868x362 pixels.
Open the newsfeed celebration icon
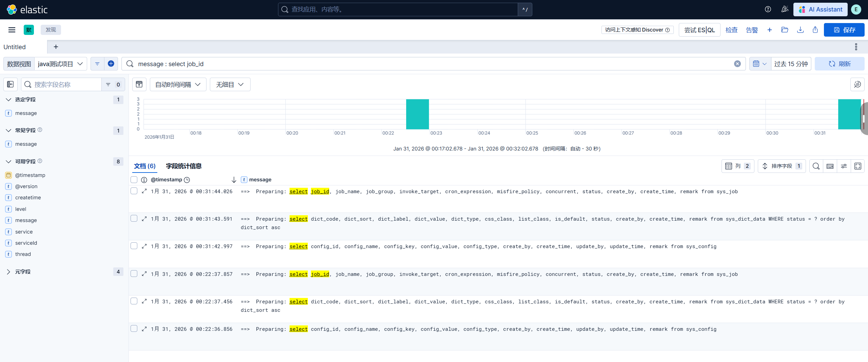pos(785,9)
